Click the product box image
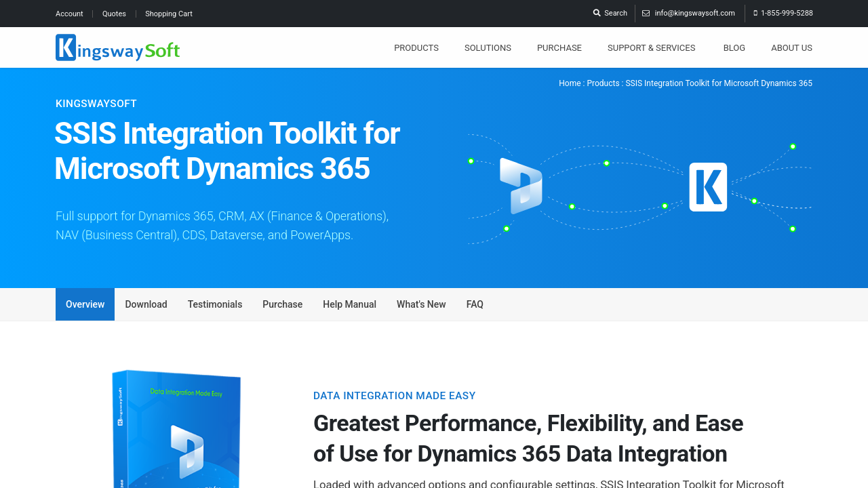868x488 pixels. point(176,428)
